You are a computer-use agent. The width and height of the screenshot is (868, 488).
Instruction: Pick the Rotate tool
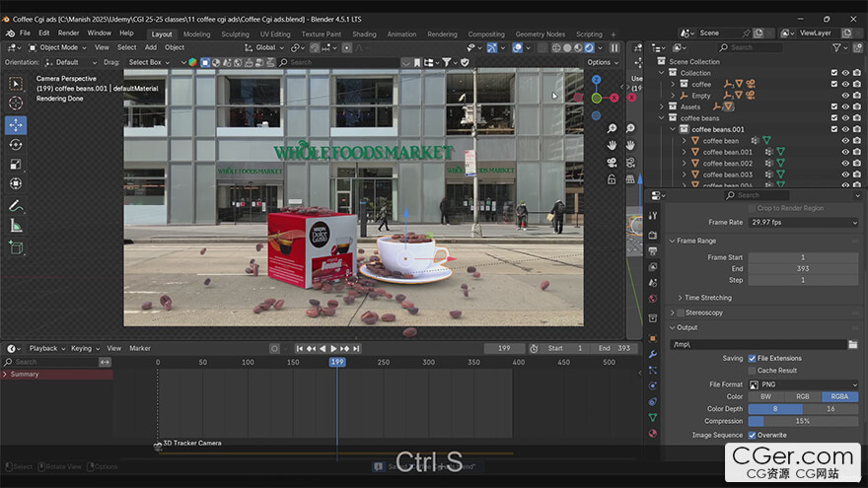(16, 145)
